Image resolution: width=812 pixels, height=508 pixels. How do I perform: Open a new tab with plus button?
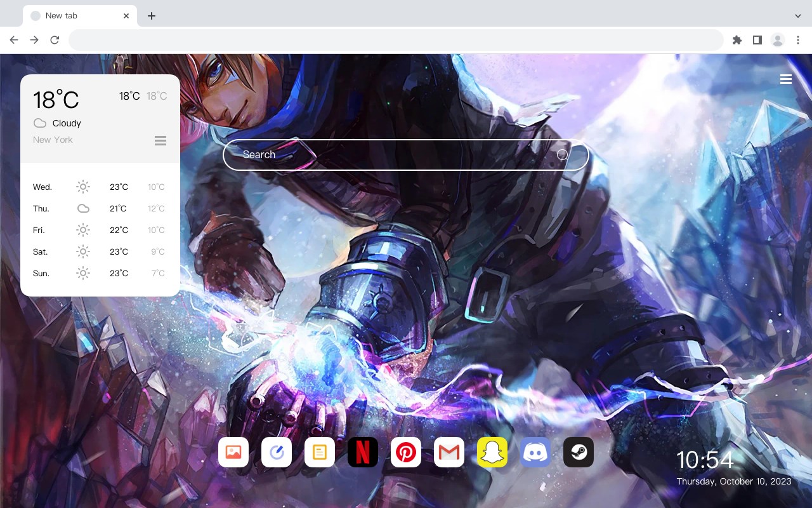(151, 16)
